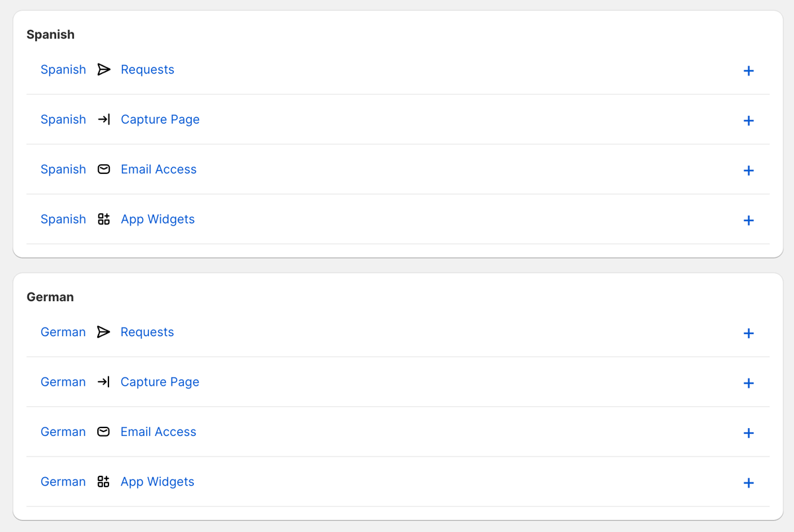This screenshot has height=532, width=794.
Task: Expand German App Widgets with plus sign
Action: 748,483
